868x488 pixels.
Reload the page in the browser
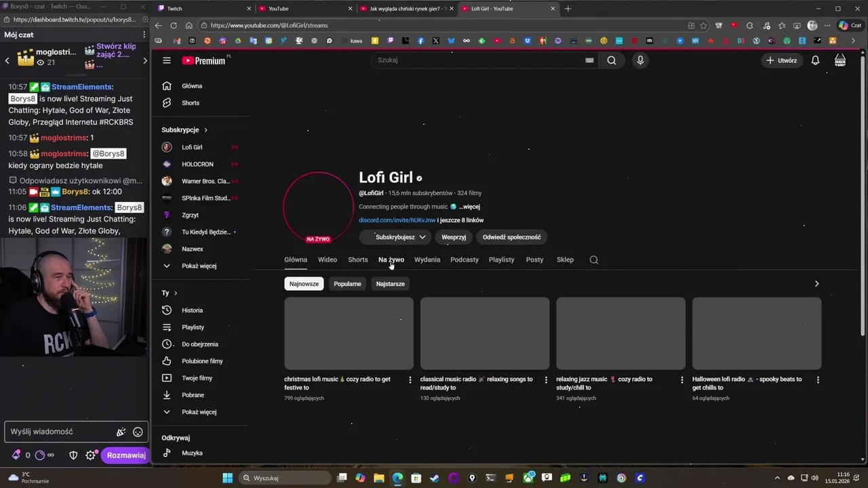(174, 25)
